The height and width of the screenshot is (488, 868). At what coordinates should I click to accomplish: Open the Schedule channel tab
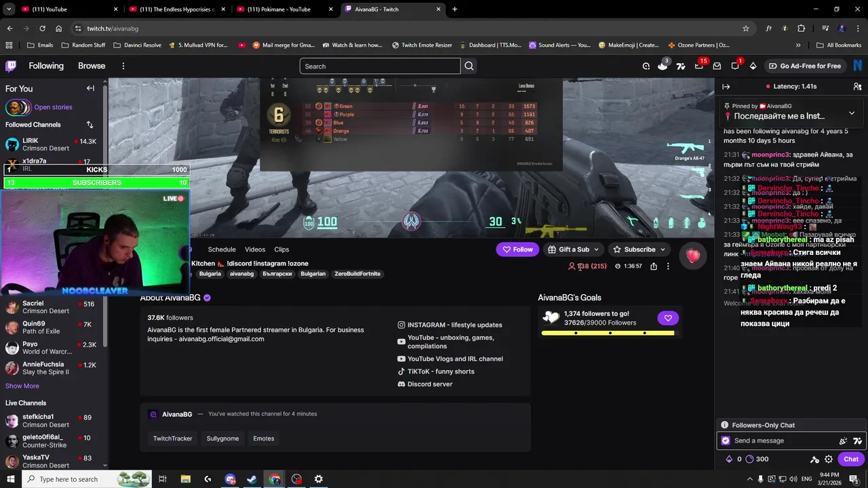pos(222,249)
